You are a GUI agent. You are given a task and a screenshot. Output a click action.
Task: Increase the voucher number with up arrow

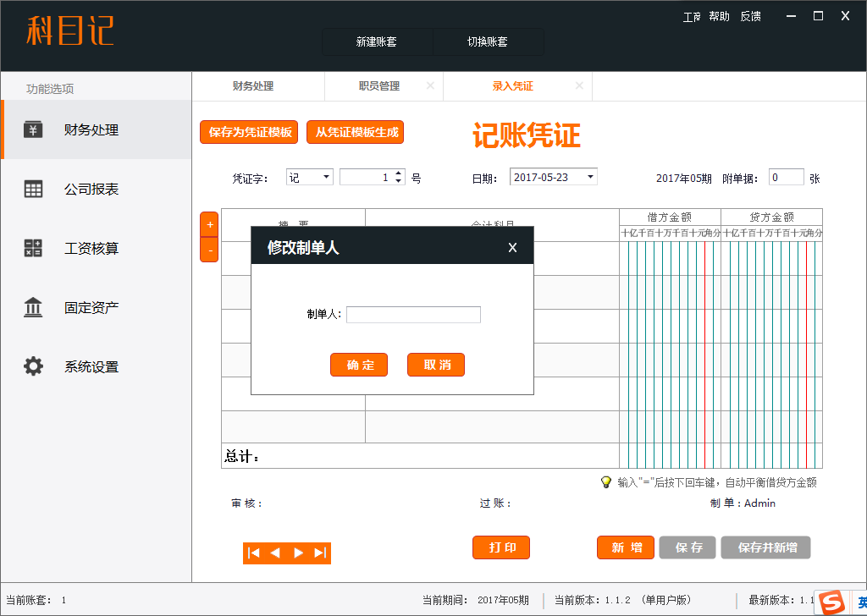[x=400, y=173]
